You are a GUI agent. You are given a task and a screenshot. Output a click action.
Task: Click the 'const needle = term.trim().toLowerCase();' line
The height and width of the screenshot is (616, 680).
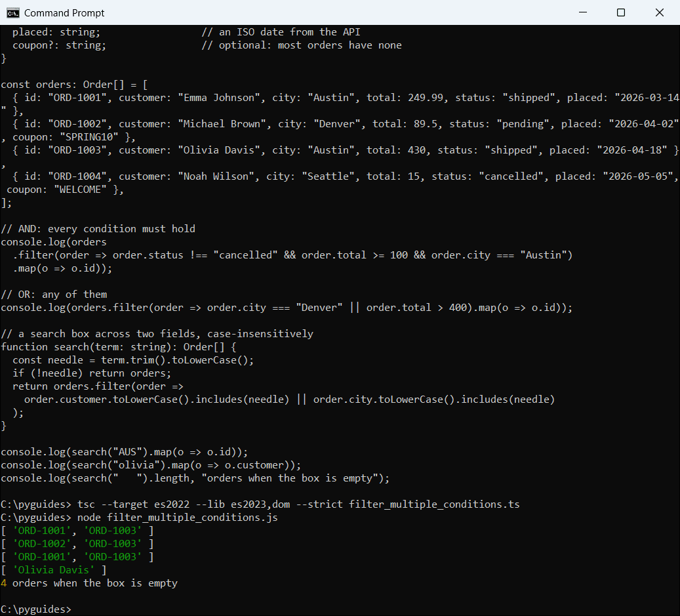tap(133, 360)
